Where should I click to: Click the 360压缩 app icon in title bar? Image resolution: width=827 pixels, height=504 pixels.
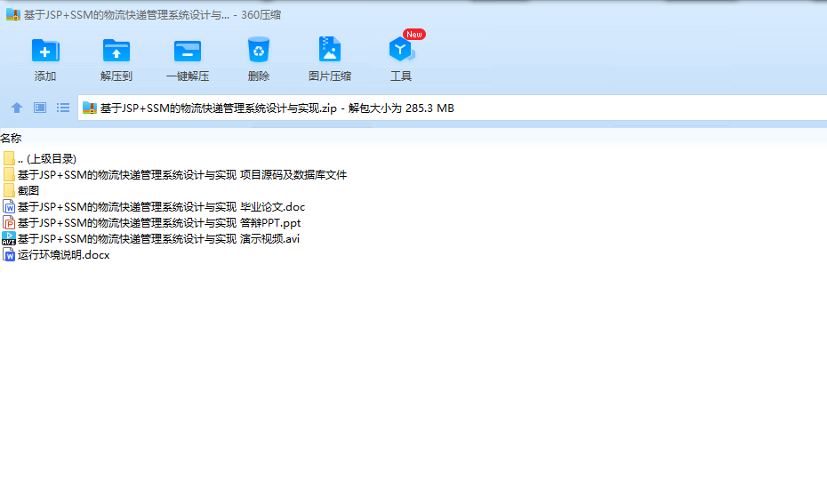coord(13,15)
